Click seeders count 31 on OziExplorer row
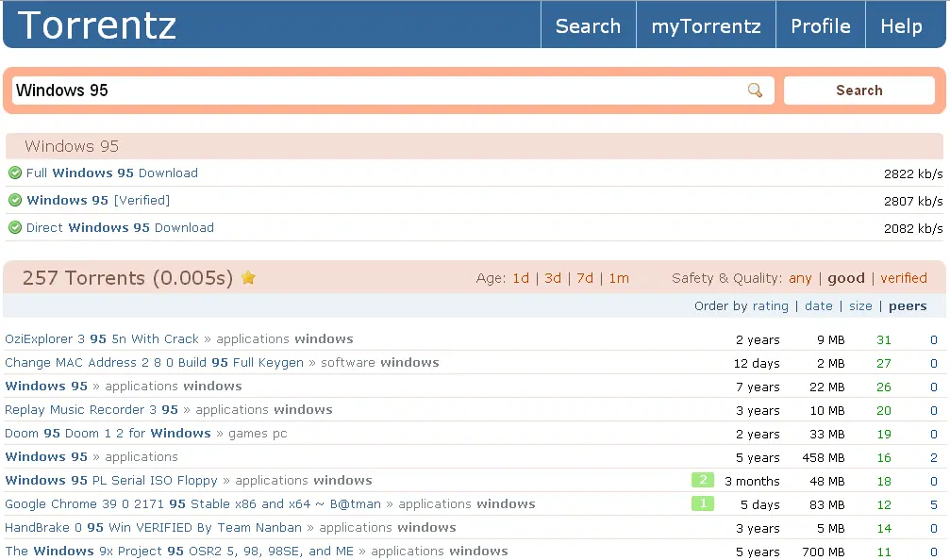This screenshot has width=950, height=560. 884,340
